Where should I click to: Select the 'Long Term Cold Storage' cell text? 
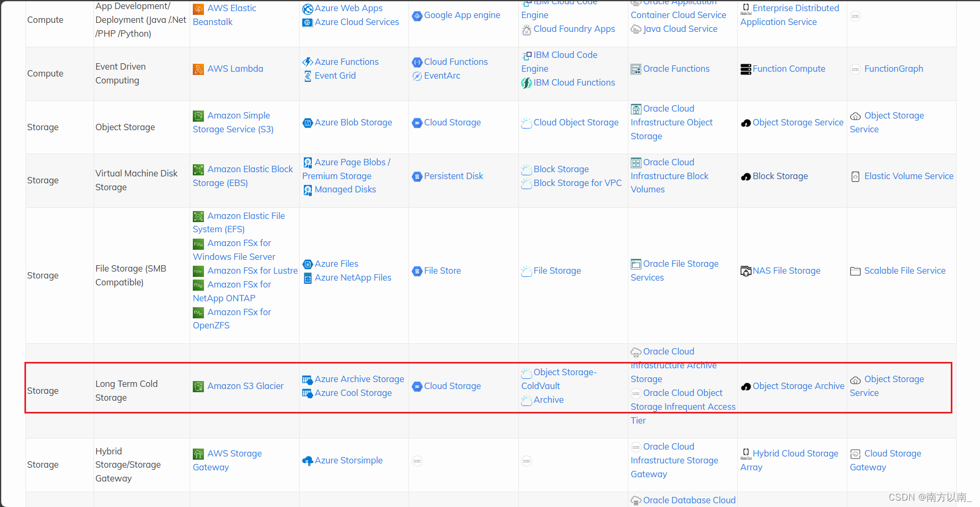(126, 391)
